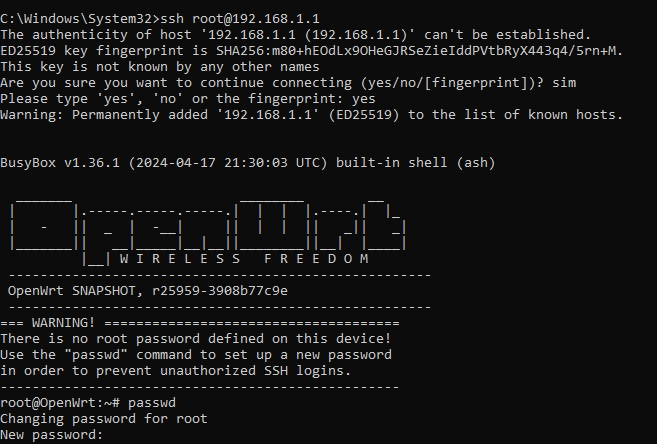
Task: Click the New password input prompt
Action: click(52, 435)
